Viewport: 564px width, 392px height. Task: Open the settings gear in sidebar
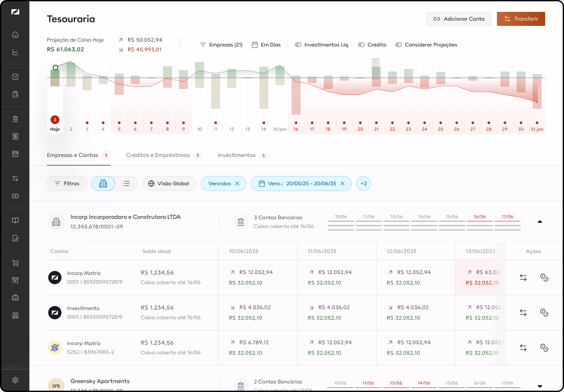tap(15, 380)
